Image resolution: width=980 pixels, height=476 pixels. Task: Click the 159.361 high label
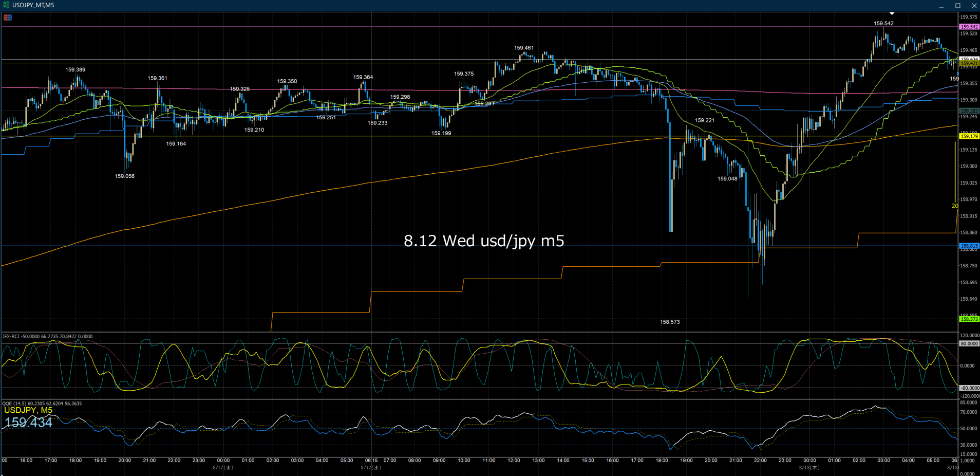[158, 78]
